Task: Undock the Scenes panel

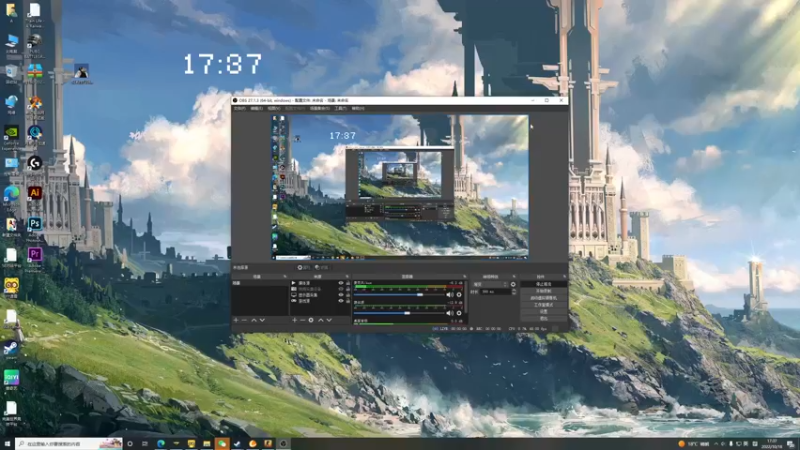Action: (285, 277)
